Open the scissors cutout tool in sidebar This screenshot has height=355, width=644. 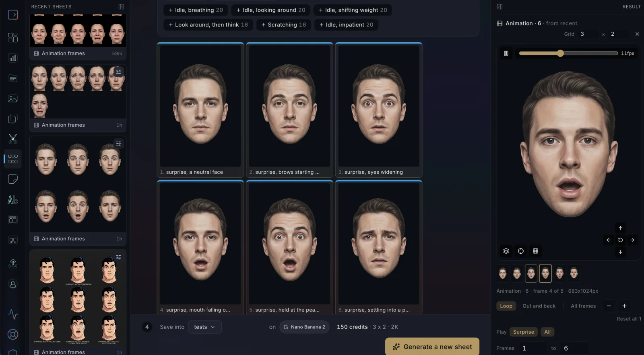point(13,139)
